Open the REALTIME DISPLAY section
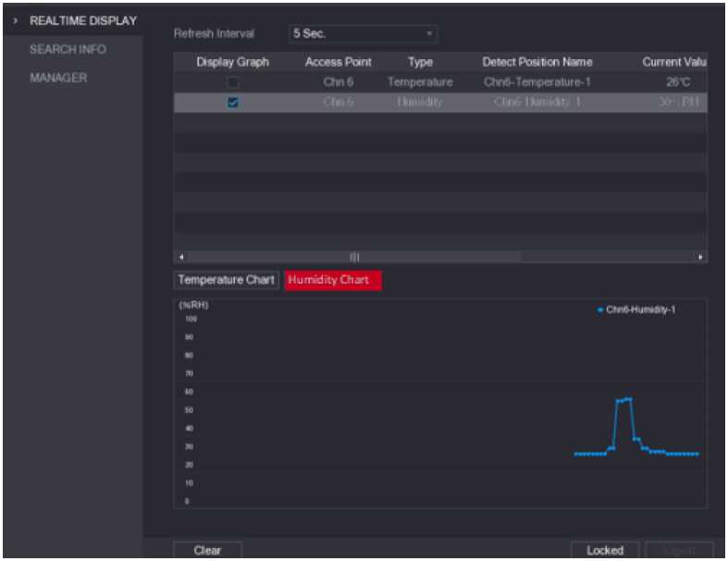728x561 pixels. coord(83,21)
